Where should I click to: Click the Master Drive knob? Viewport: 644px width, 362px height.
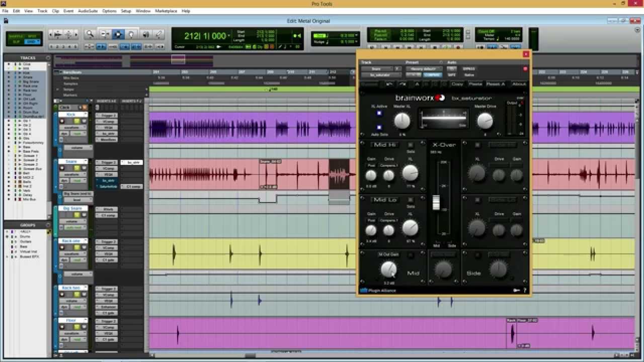[x=485, y=120]
